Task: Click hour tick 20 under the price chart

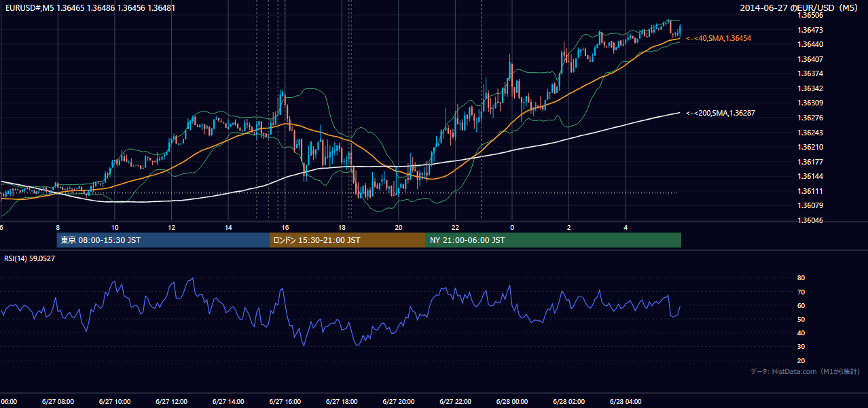Action: pos(399,227)
